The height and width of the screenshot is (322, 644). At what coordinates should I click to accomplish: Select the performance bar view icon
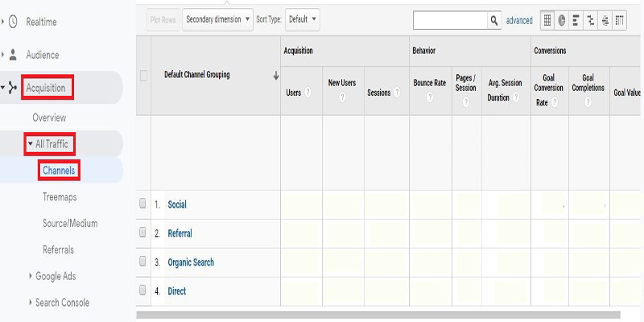coord(576,20)
